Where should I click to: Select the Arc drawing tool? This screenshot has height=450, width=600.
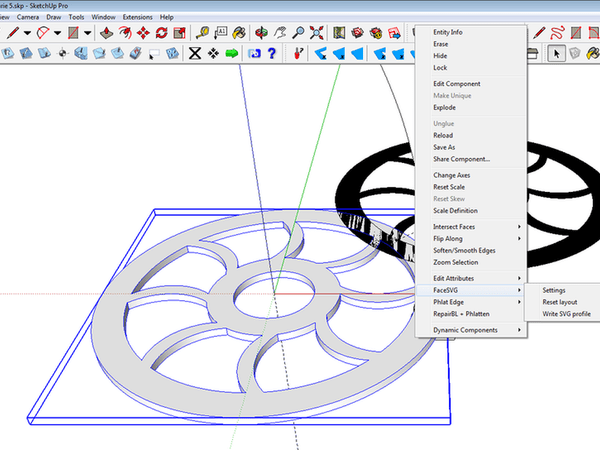(43, 32)
